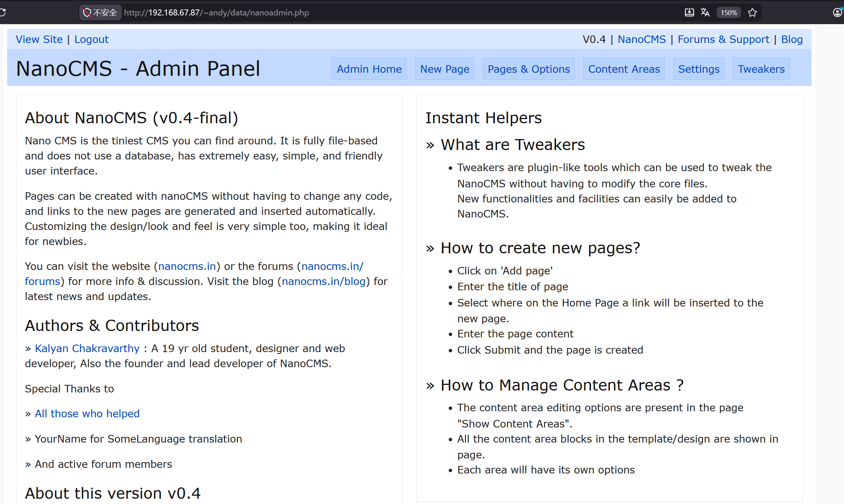
Task: Click the 'What are Tweakers' heading
Action: 513,145
